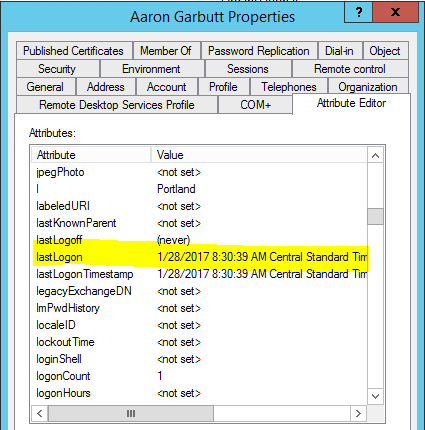Viewport: 425px width, 430px height.
Task: Close the Aaron Garbutt Properties dialog
Action: coord(395,12)
